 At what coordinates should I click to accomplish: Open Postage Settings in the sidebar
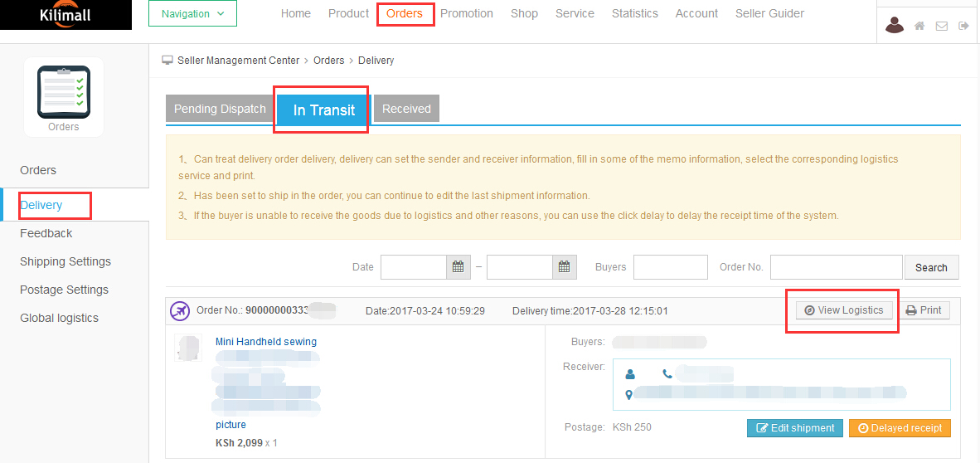[65, 290]
